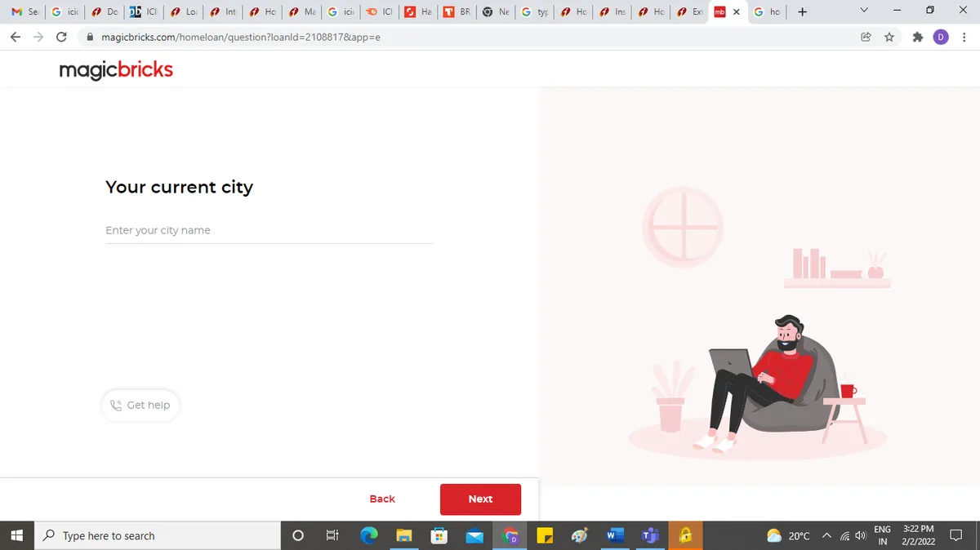Open Microsoft Word from the taskbar

pyautogui.click(x=616, y=535)
